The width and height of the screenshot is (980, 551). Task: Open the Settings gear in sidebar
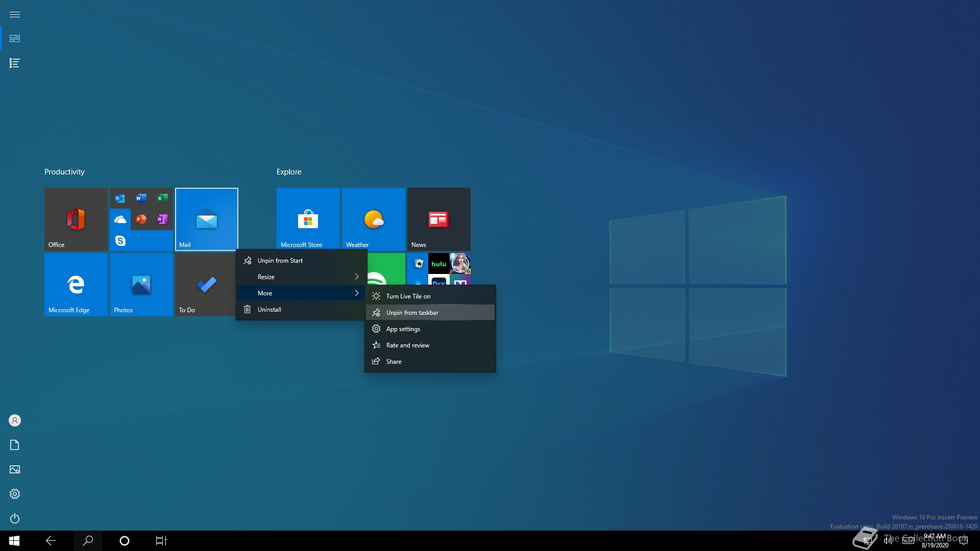pos(15,494)
